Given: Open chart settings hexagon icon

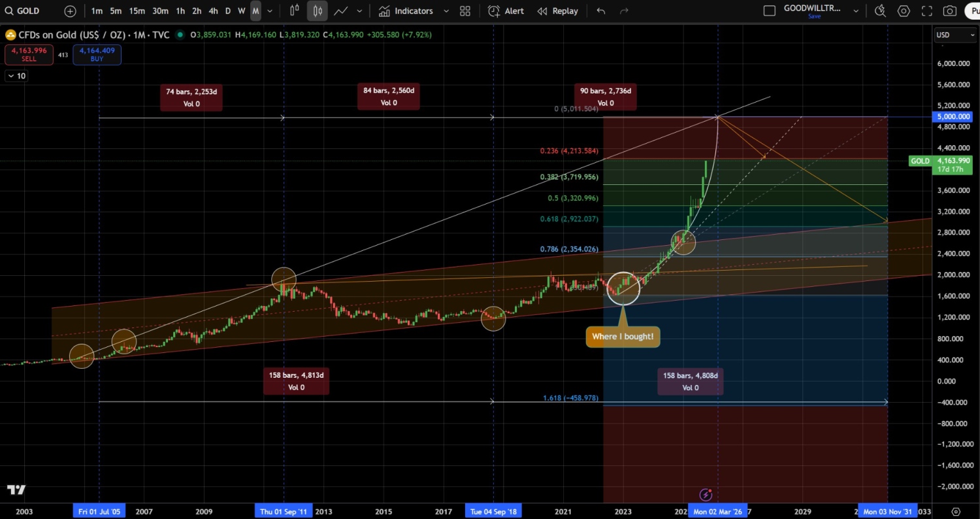Looking at the screenshot, I should [904, 11].
